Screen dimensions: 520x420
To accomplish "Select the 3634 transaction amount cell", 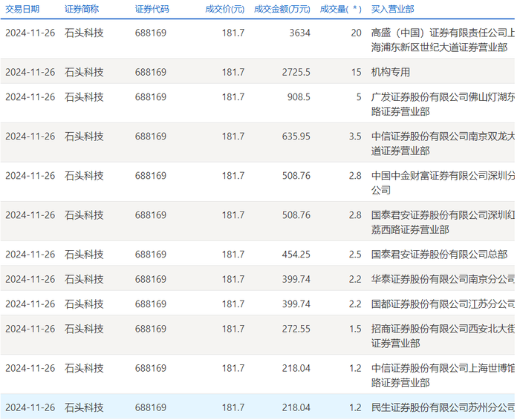I will pyautogui.click(x=300, y=33).
